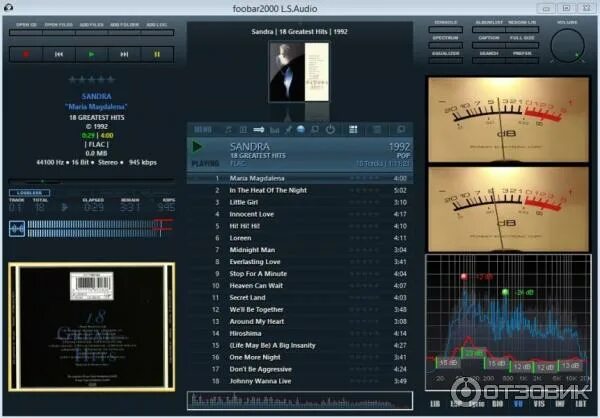Select track Stop For A Minute

tap(300, 274)
